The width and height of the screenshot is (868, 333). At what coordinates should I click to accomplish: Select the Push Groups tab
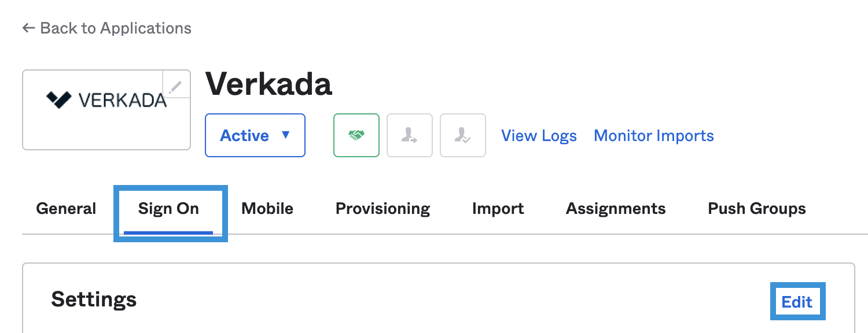(757, 209)
